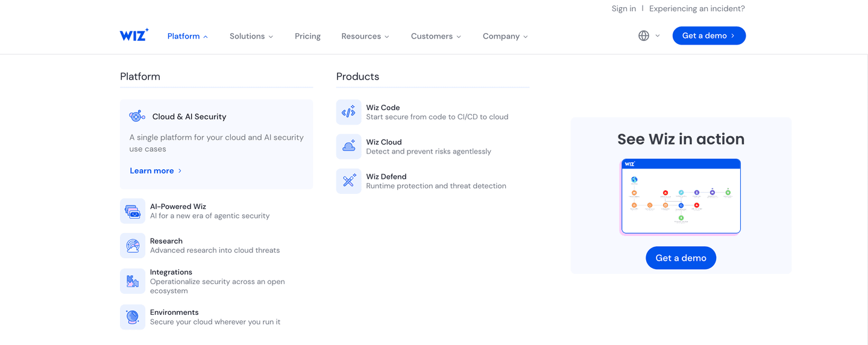The image size is (868, 345).
Task: Open the AI-Powered Wiz link
Action: point(178,207)
